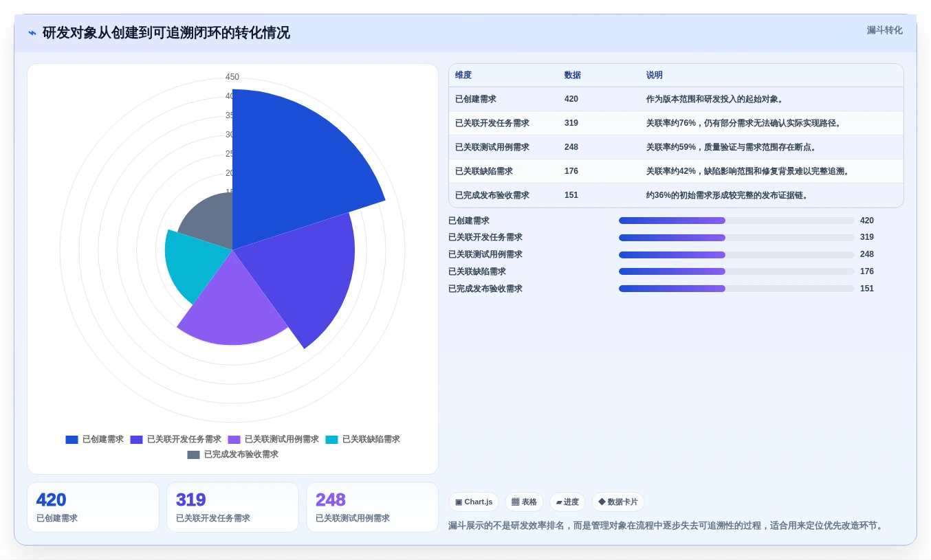The height and width of the screenshot is (560, 931).
Task: Open the 319 已关联开发任务需求 stat card
Action: (x=232, y=507)
